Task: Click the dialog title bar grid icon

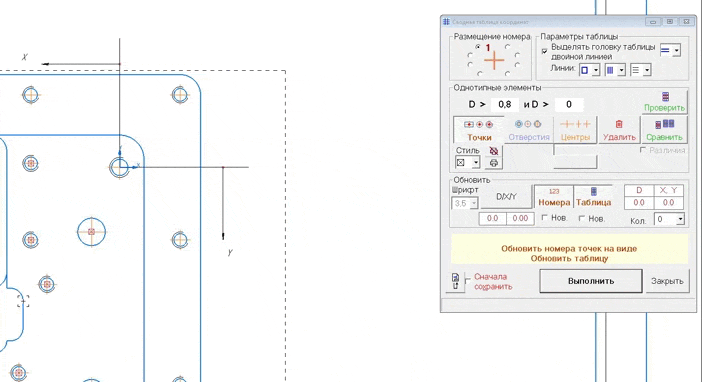Action: (446, 21)
